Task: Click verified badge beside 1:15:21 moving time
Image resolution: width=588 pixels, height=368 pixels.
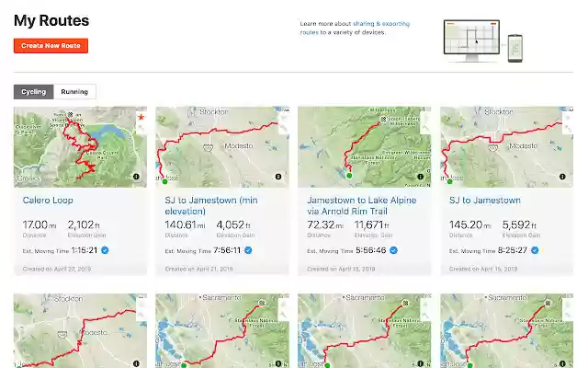Action: tap(106, 249)
